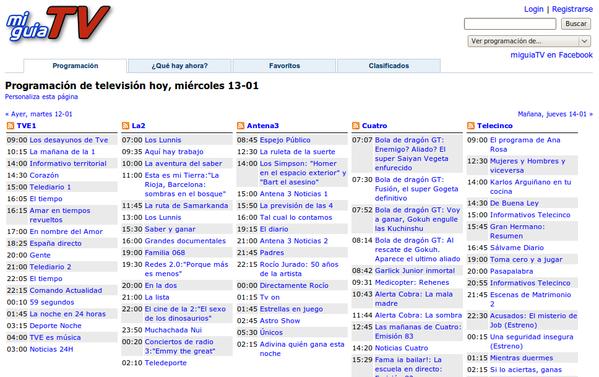The width and height of the screenshot is (599, 377).
Task: Select the Programación tab
Action: click(75, 66)
